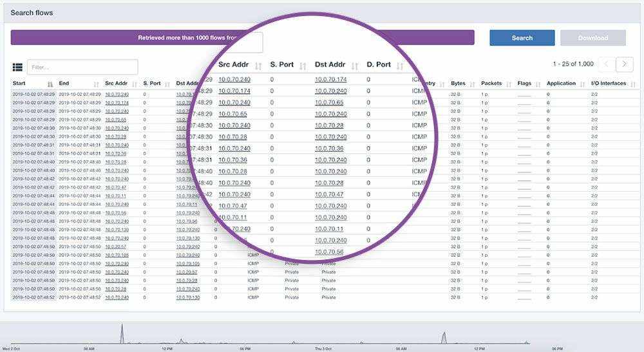Viewport: 644px width, 352px height.
Task: Select the End column header label
Action: 64,83
